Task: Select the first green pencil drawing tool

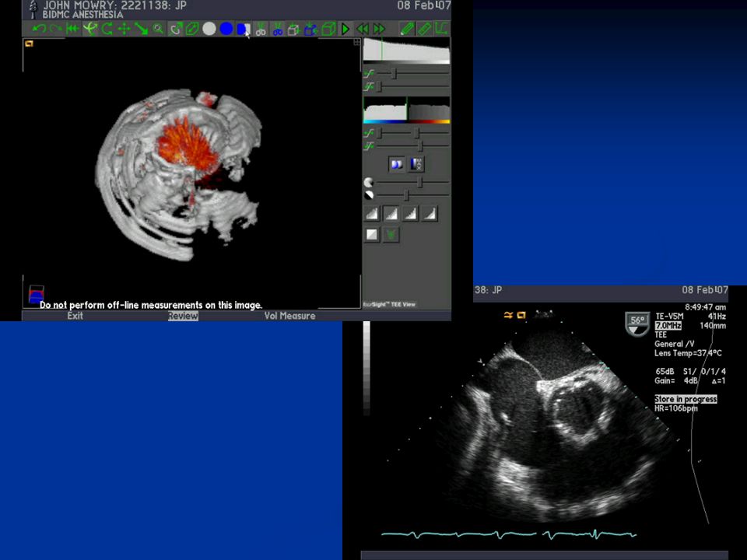Action: coord(407,29)
